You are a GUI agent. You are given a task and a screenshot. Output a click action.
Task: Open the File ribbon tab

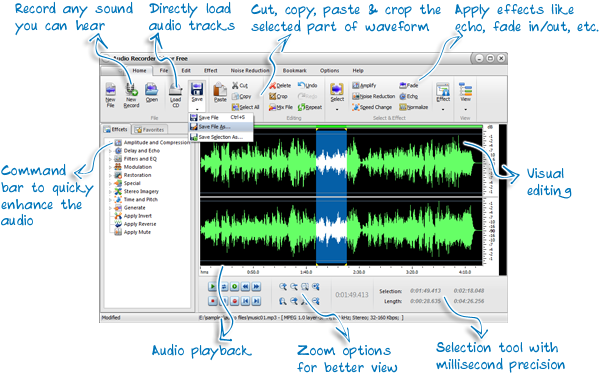point(164,71)
